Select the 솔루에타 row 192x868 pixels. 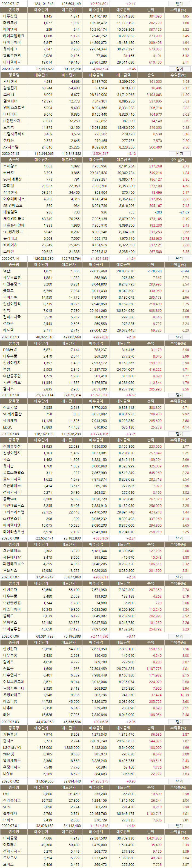[x=96, y=813]
